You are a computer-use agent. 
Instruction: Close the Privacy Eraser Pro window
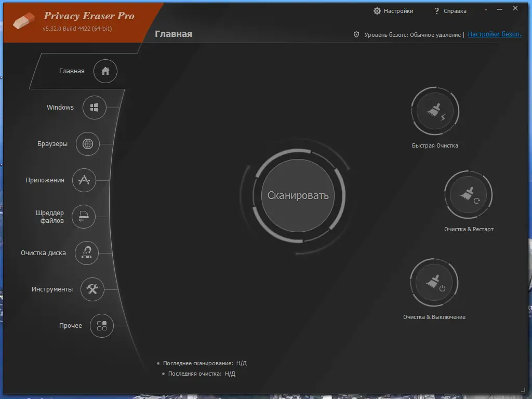click(x=515, y=8)
